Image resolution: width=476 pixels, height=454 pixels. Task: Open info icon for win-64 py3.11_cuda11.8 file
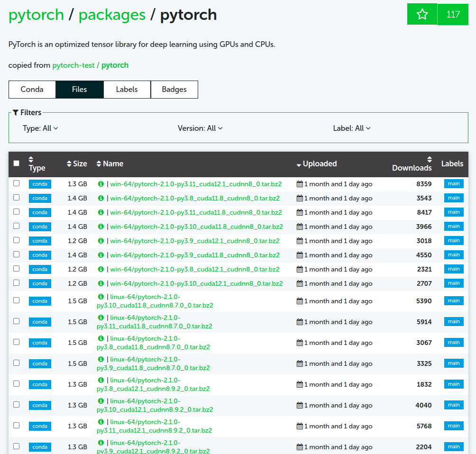pos(101,212)
